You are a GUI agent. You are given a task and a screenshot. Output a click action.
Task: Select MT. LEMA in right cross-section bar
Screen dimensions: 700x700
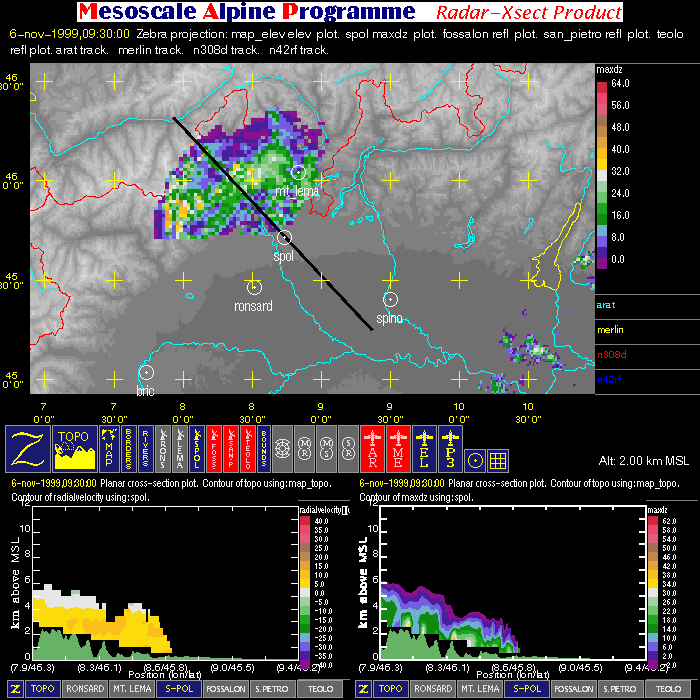(480, 688)
